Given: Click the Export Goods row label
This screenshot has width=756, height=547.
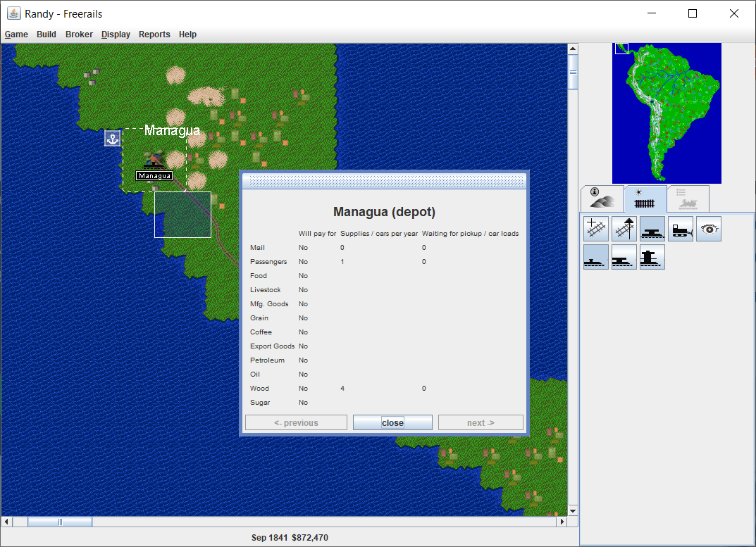Looking at the screenshot, I should click(x=273, y=346).
